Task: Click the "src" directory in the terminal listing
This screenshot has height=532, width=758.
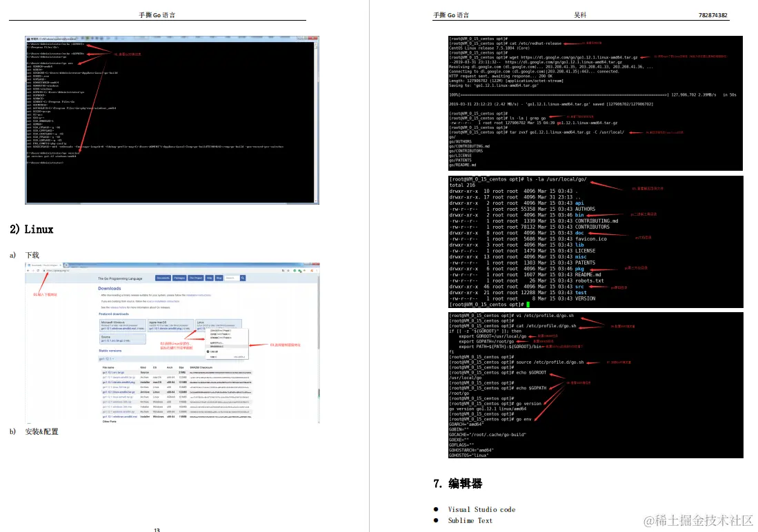Action: [579, 287]
